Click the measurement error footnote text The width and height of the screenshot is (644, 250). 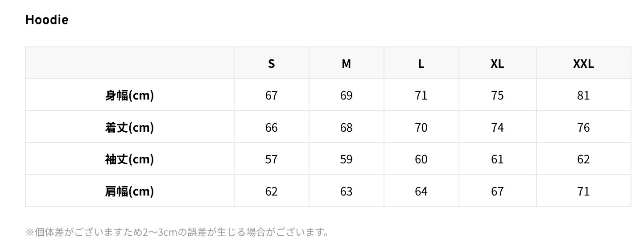click(x=177, y=232)
